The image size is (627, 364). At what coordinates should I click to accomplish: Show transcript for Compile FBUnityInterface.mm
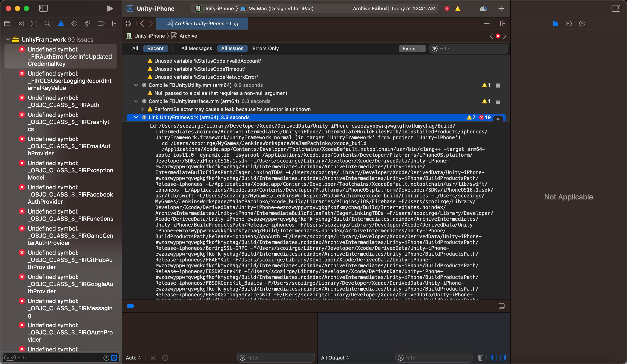coord(498,101)
